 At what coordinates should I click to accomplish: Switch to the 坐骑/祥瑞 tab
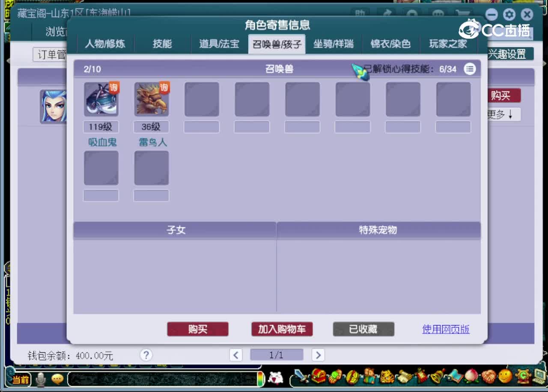point(334,44)
